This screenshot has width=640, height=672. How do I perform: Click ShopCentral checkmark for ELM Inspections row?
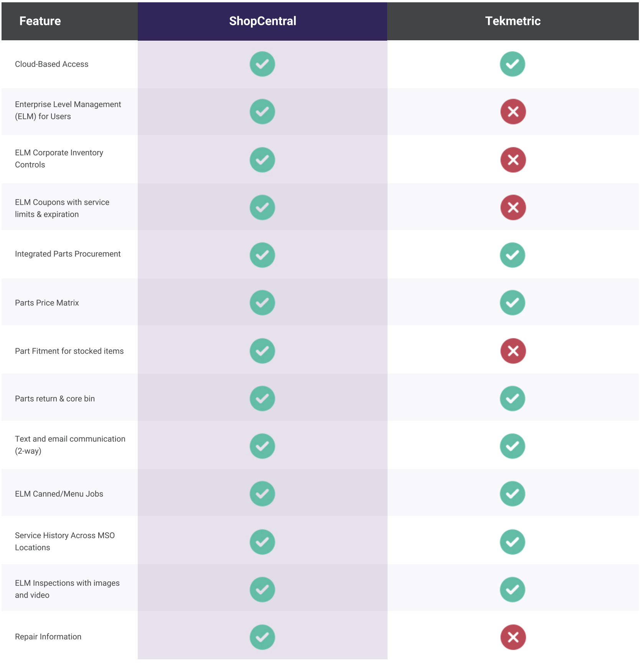(x=262, y=590)
